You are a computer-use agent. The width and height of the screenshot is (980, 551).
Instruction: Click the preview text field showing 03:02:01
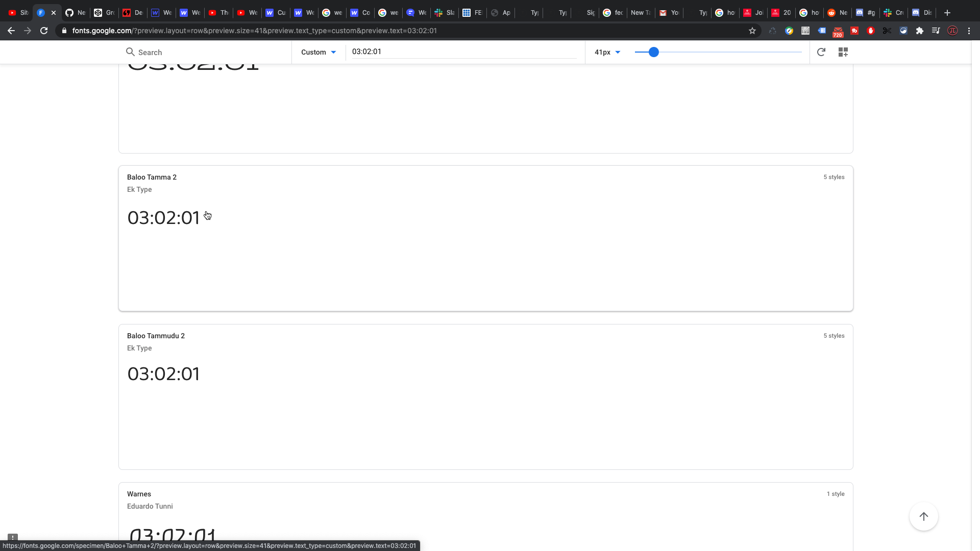click(464, 52)
